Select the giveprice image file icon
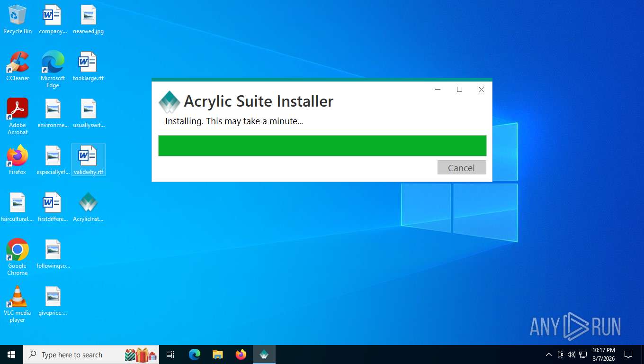Image resolution: width=644 pixels, height=364 pixels. [x=53, y=301]
